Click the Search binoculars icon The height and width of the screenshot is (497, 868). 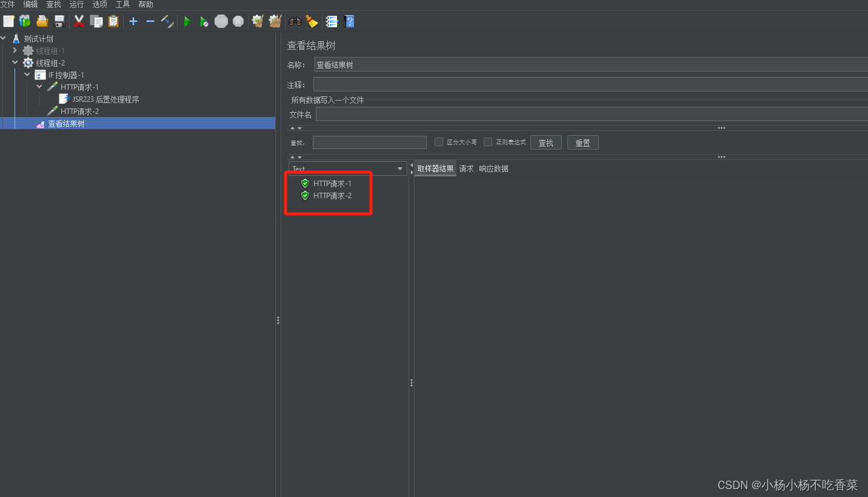(295, 21)
